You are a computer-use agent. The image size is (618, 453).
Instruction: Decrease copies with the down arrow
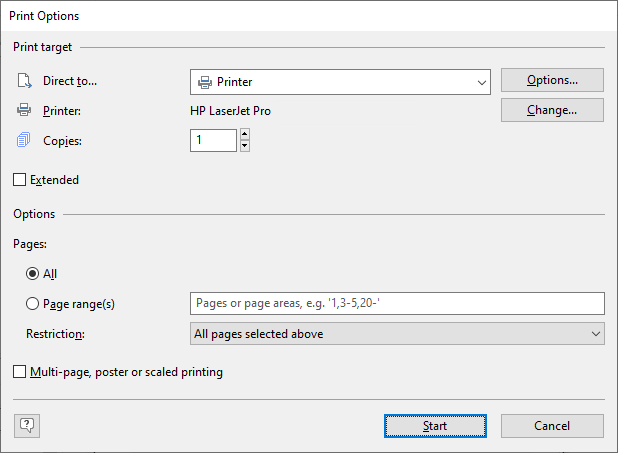coord(245,145)
